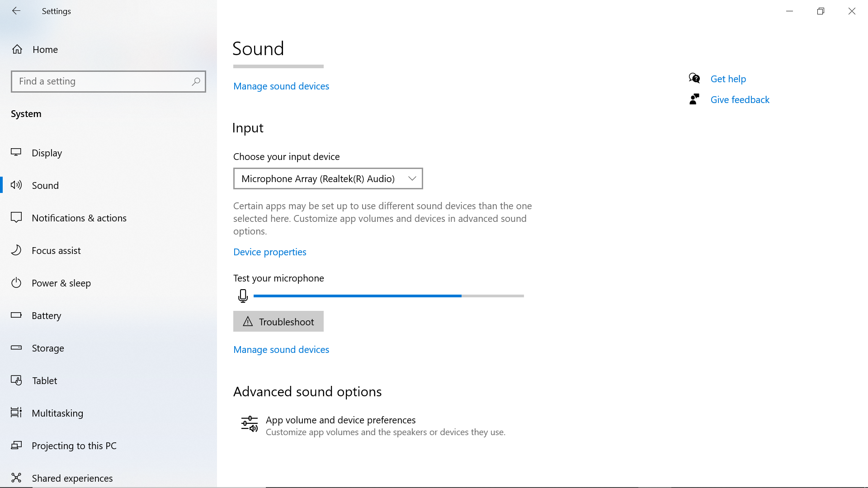The height and width of the screenshot is (488, 868).
Task: Select Sound in the sidebar
Action: click(108, 185)
